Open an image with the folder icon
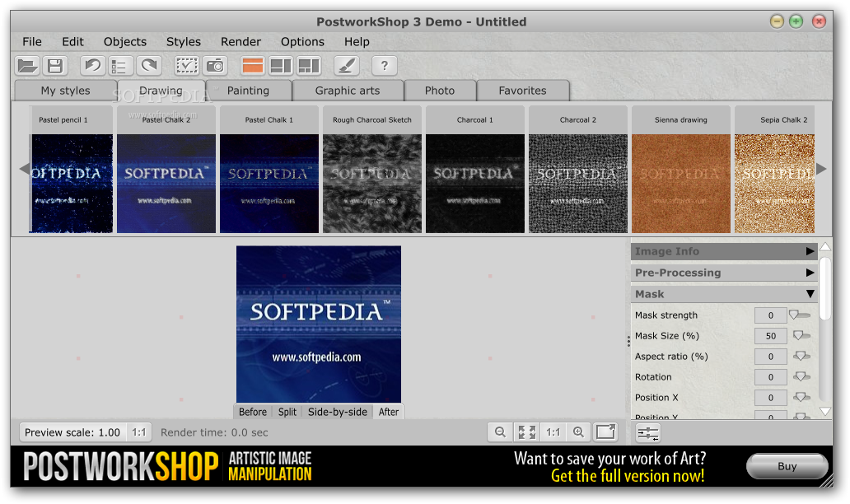The height and width of the screenshot is (504, 850). [x=27, y=66]
